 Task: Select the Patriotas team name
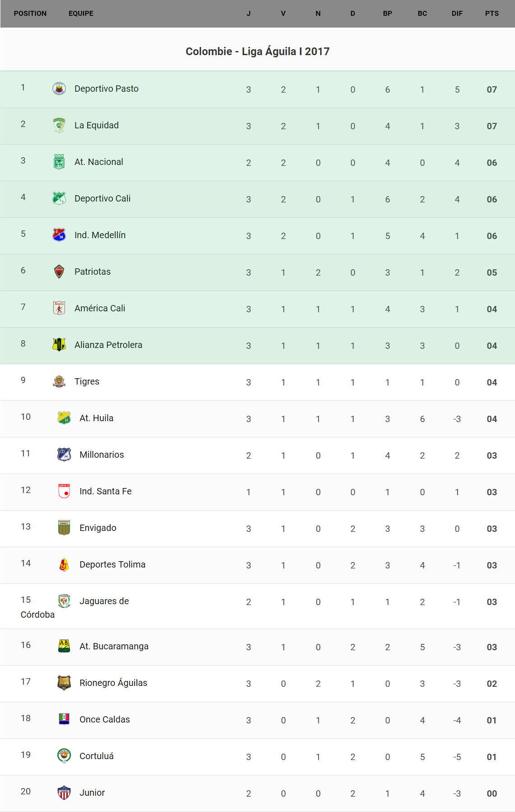[92, 272]
